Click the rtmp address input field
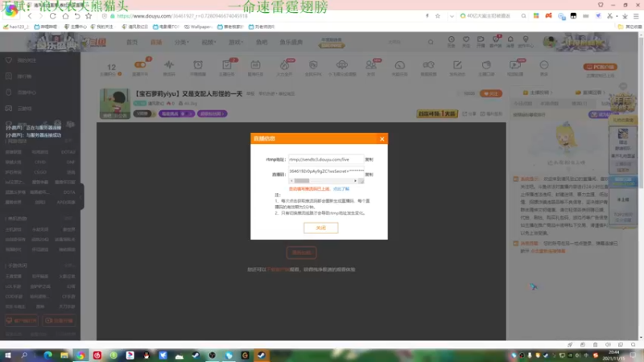 pos(326,159)
